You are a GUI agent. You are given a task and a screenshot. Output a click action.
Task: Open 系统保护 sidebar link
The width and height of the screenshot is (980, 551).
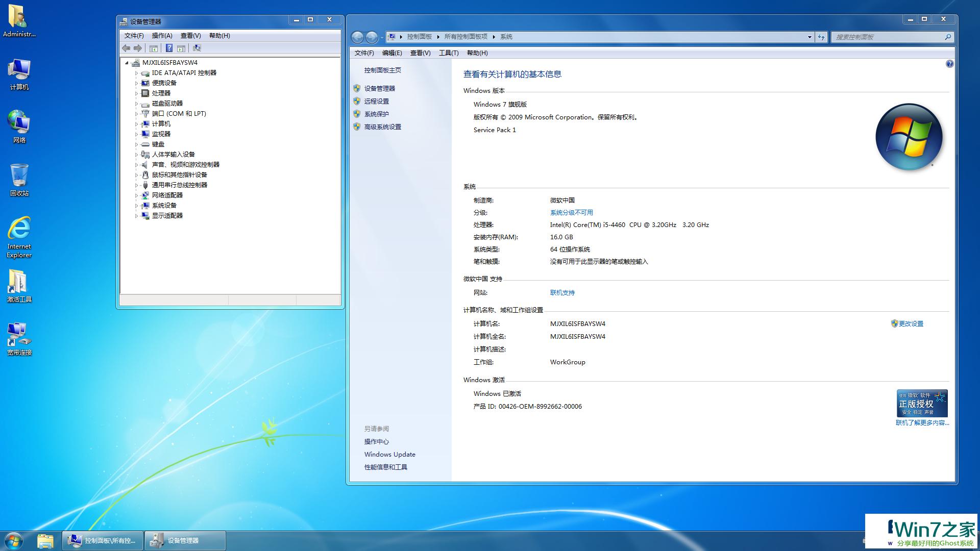[x=377, y=114]
